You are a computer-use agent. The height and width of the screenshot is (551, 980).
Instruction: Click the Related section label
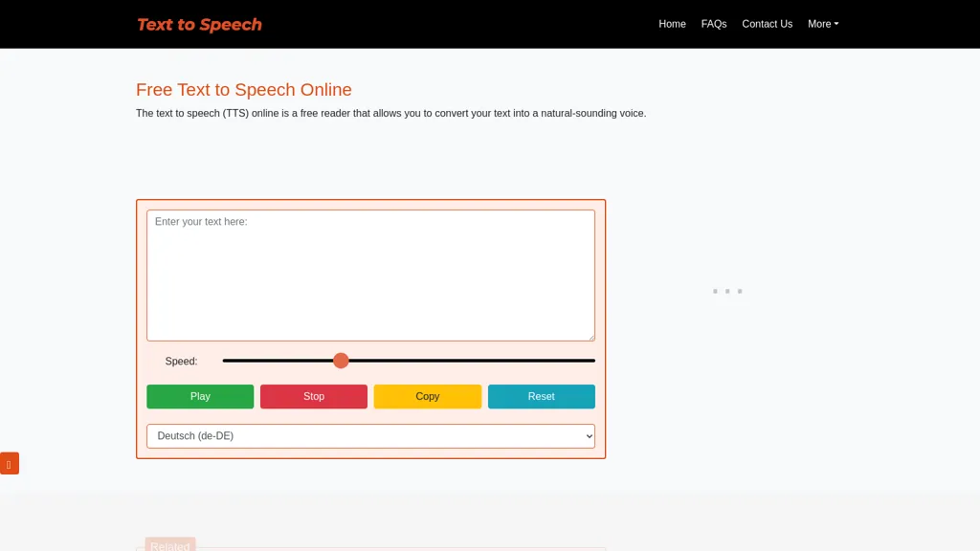tap(169, 545)
